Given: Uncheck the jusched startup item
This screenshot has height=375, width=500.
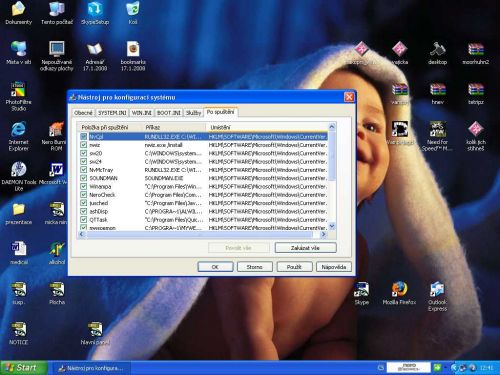Looking at the screenshot, I should coord(84,203).
